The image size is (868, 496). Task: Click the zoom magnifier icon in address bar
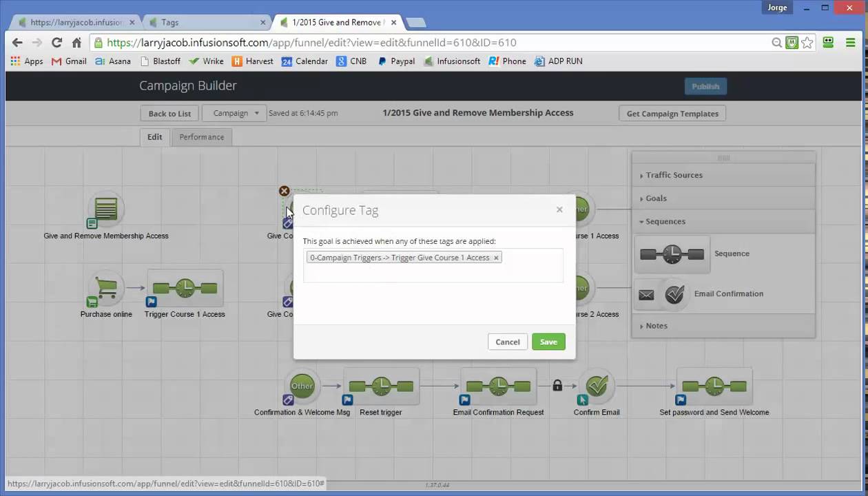point(777,43)
